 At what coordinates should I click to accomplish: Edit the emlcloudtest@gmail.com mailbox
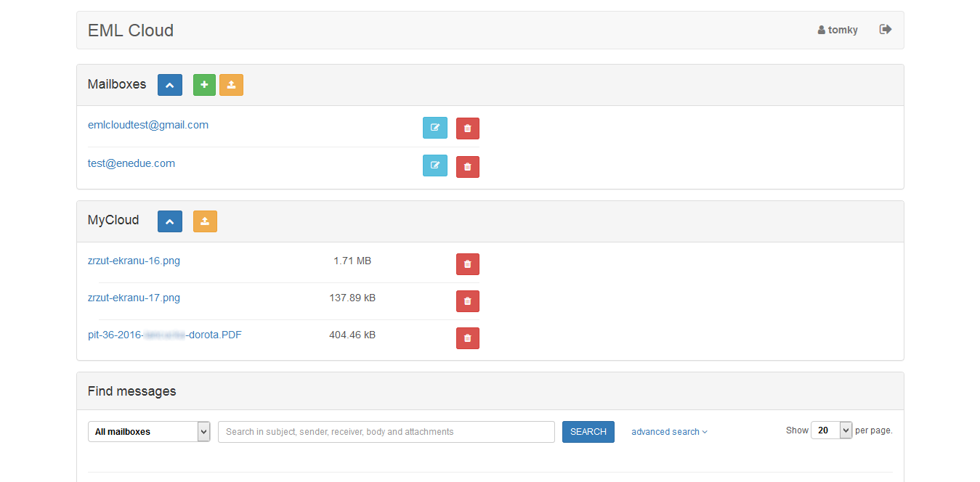434,128
